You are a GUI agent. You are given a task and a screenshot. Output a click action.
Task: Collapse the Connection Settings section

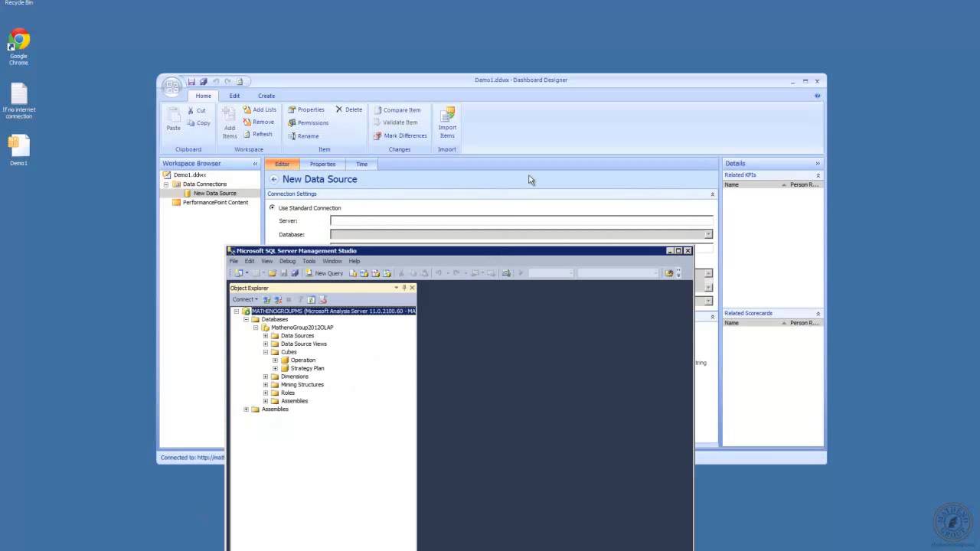click(x=712, y=194)
